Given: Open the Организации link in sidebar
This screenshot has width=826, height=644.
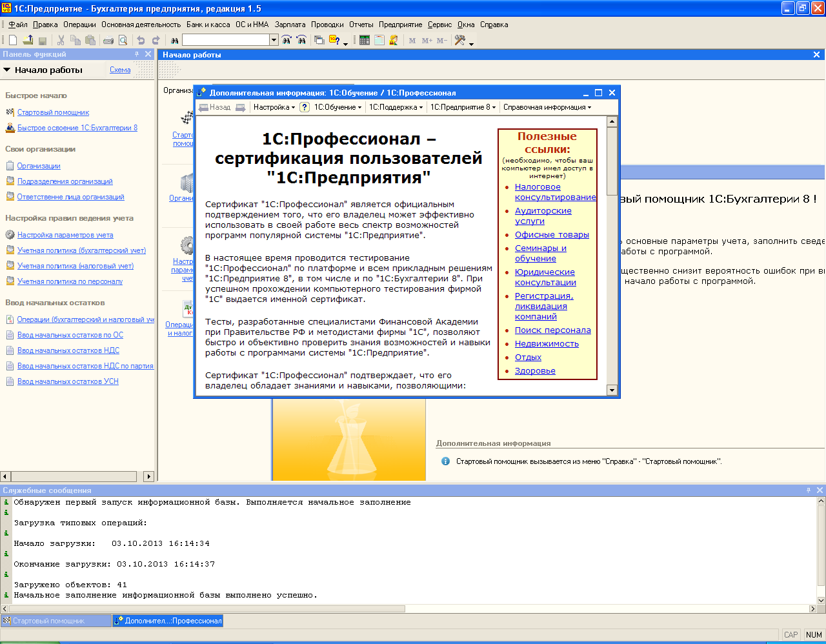Looking at the screenshot, I should (39, 166).
